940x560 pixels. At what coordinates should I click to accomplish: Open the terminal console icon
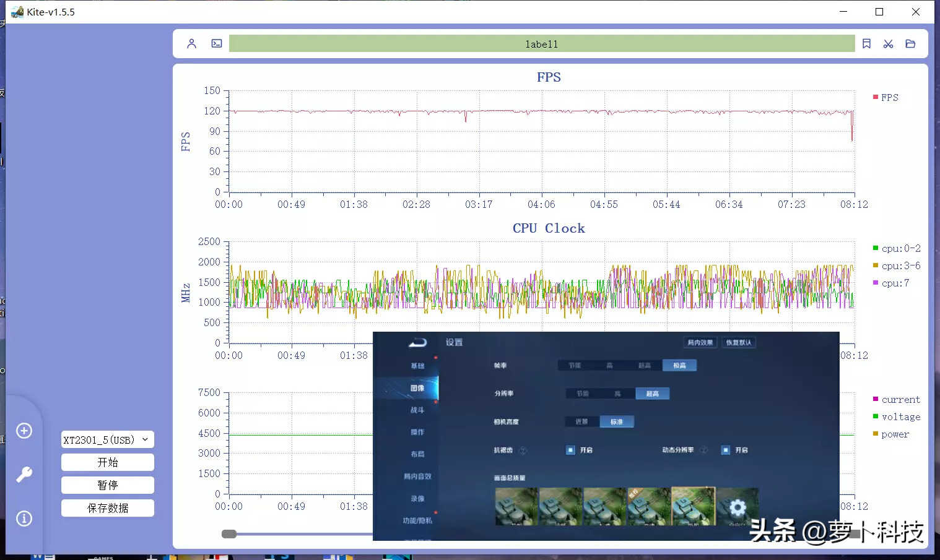217,44
